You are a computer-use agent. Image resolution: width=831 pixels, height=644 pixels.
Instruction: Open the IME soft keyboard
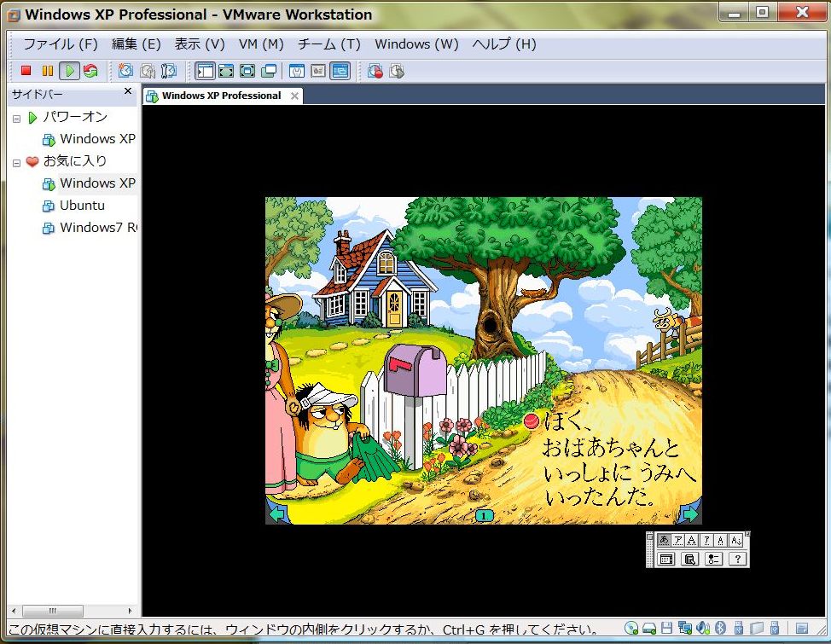pyautogui.click(x=666, y=559)
